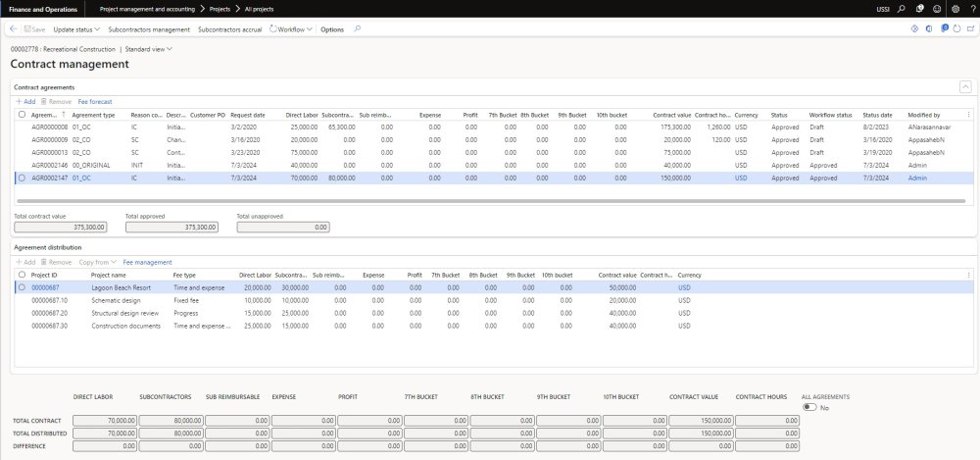Image resolution: width=980 pixels, height=460 pixels.
Task: Select the row radio for project 00000687
Action: pyautogui.click(x=22, y=287)
